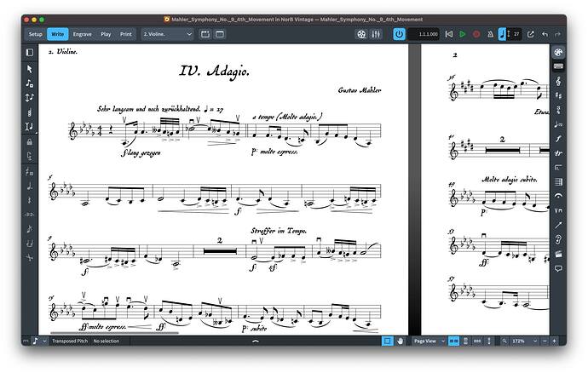The image size is (588, 373).
Task: Open the Key Signatures panel
Action: (x=558, y=95)
